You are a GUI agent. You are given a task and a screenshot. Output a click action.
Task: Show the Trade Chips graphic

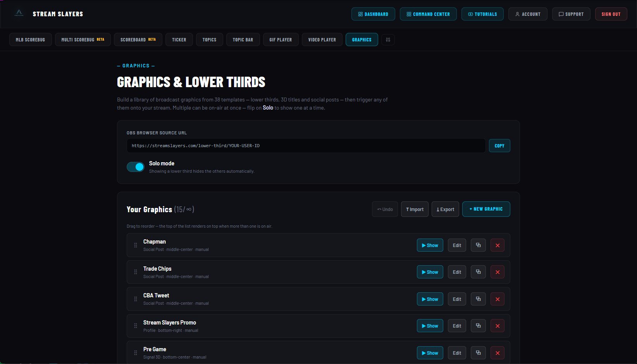(x=430, y=272)
